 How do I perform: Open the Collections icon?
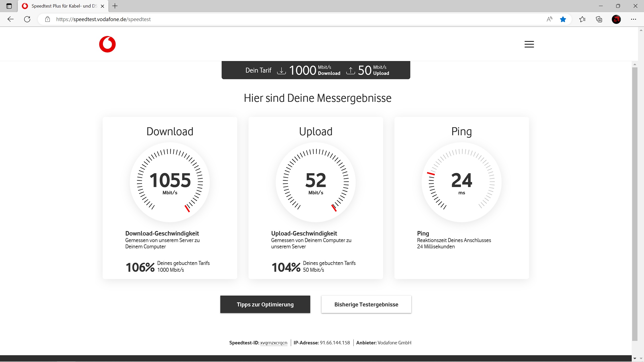coord(599,19)
